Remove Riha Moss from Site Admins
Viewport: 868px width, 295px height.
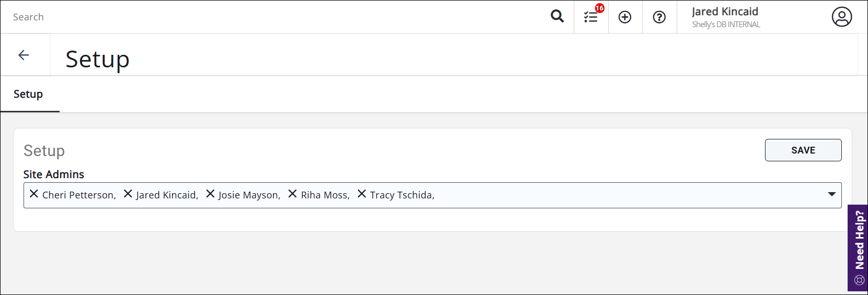[292, 194]
